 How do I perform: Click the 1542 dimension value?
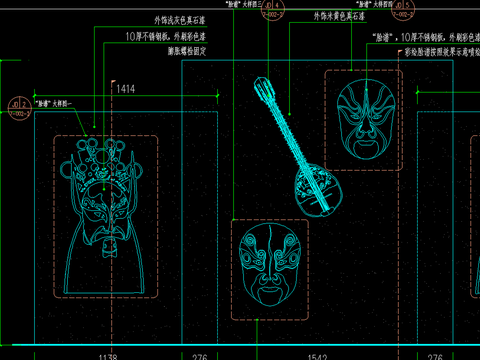coord(317,357)
